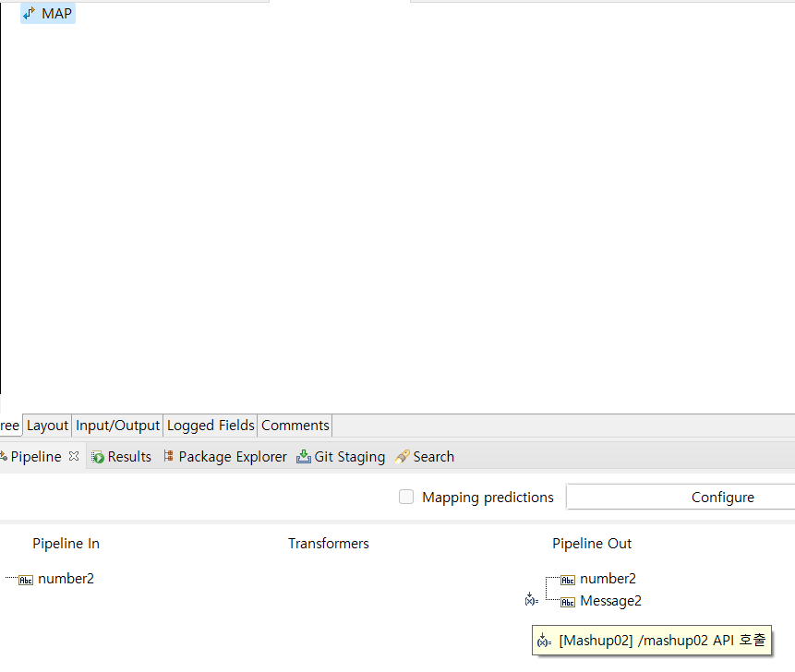
Task: Close the Pipeline view tab
Action: (x=74, y=456)
